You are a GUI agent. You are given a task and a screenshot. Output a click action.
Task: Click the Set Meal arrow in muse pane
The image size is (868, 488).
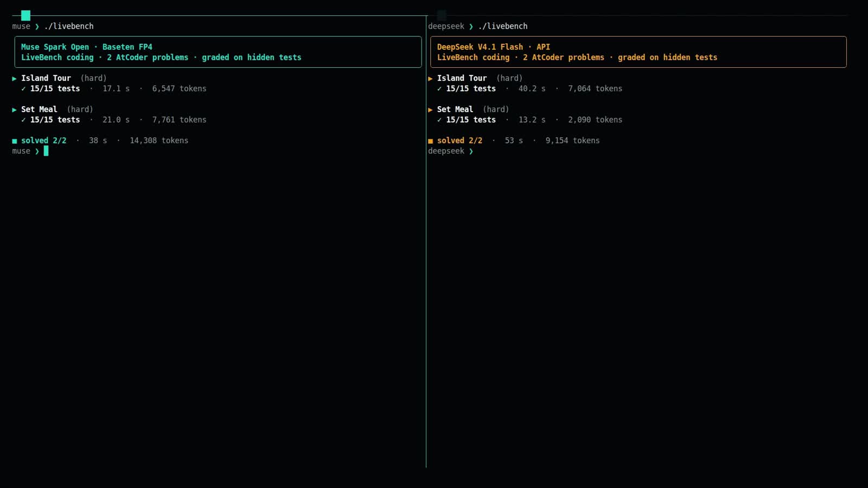point(14,110)
